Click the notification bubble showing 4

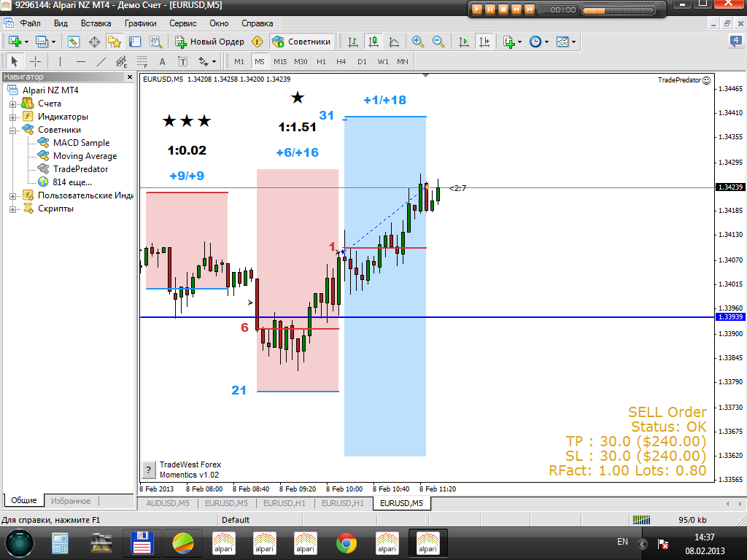[x=736, y=42]
